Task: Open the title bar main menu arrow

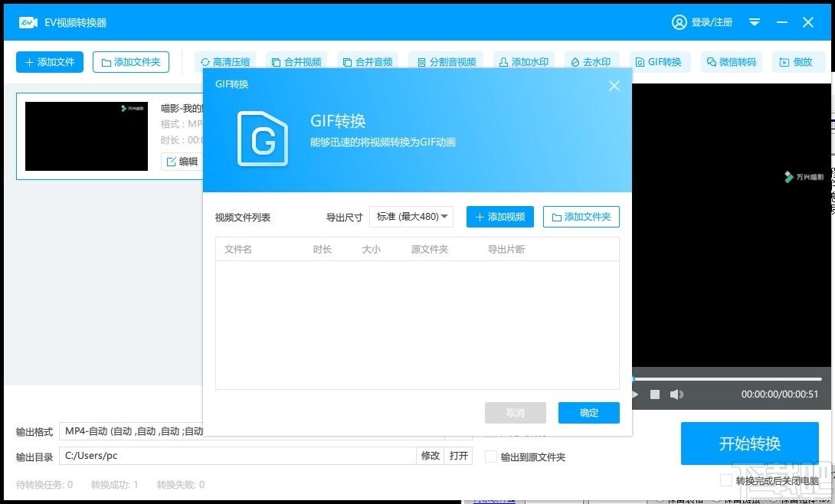Action: click(755, 22)
